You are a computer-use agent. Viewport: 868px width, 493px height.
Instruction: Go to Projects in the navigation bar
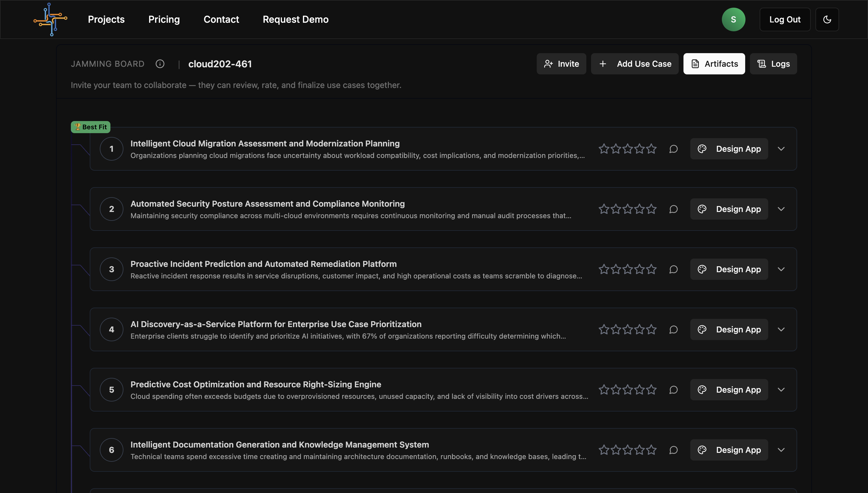click(106, 19)
